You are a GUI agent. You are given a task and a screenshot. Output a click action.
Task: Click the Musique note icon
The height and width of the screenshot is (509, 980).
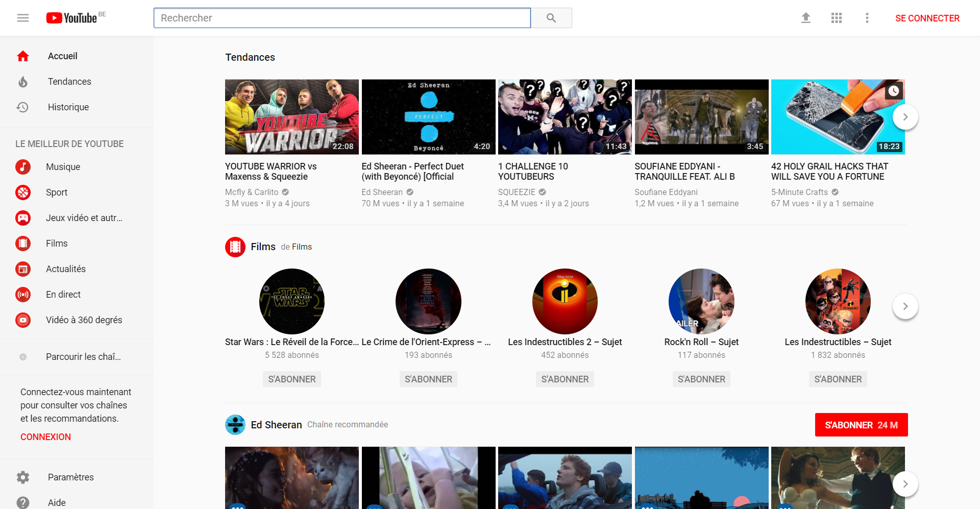tap(23, 167)
